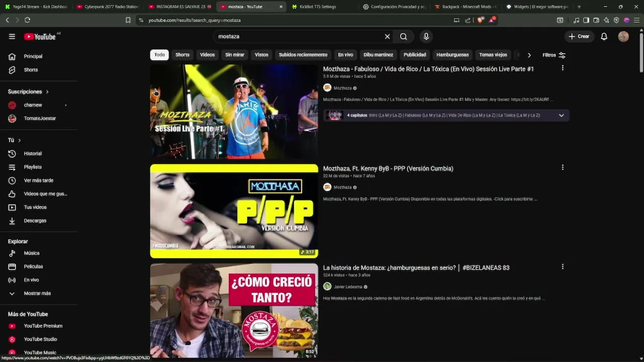Open the account avatar menu
This screenshot has width=644, height=362.
[x=623, y=36]
